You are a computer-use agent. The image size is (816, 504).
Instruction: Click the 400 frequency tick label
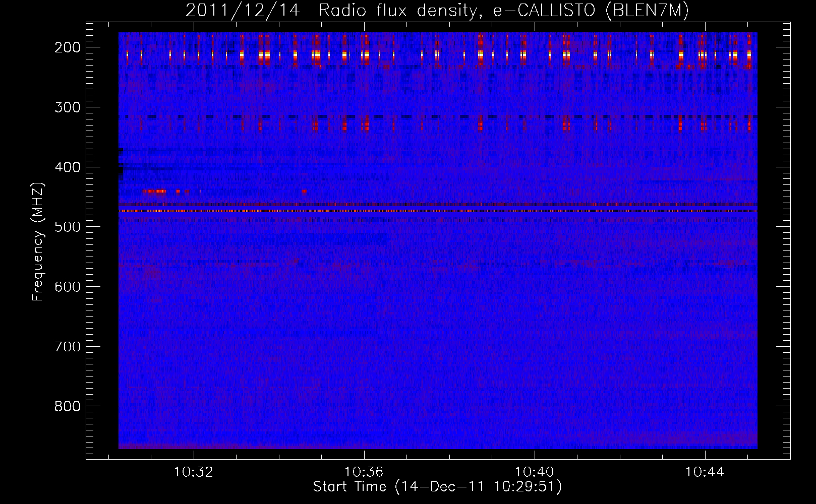[x=67, y=167]
